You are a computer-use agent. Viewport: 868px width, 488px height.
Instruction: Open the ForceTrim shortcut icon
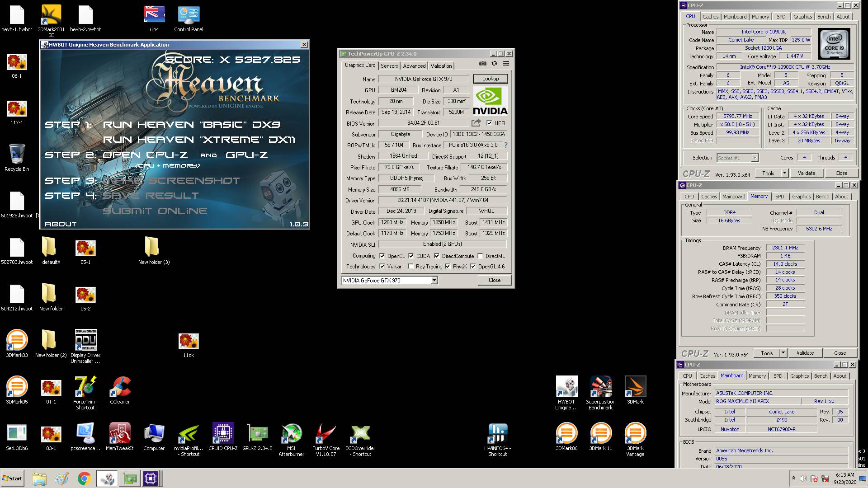click(x=85, y=393)
